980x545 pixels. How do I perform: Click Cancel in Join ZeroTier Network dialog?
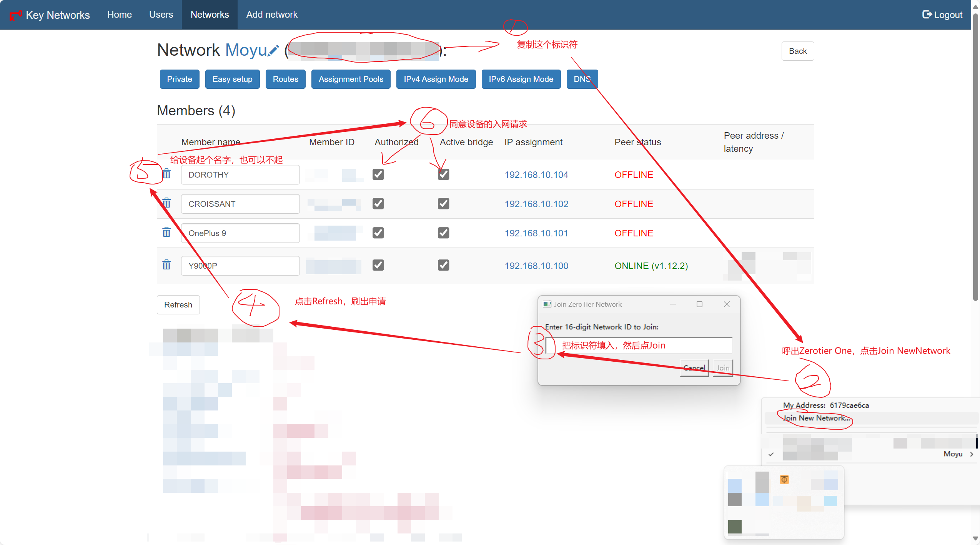pyautogui.click(x=694, y=368)
